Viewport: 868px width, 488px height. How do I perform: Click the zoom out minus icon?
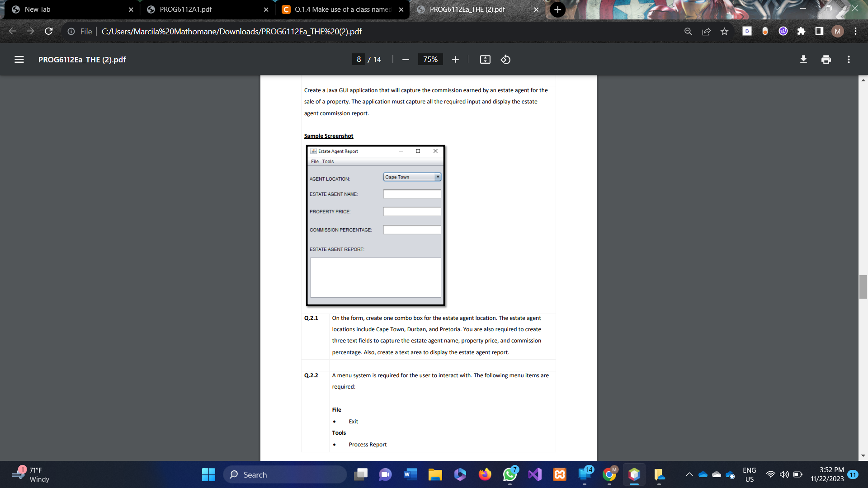pos(406,60)
